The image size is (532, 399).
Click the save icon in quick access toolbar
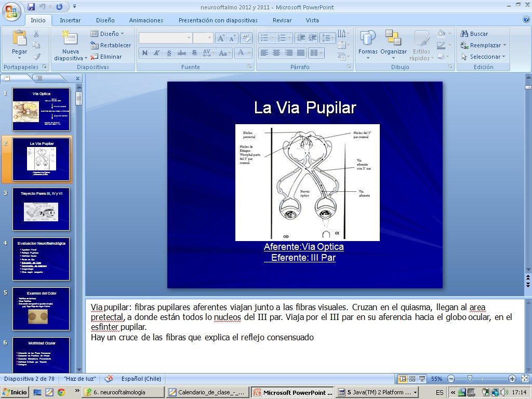tap(31, 7)
